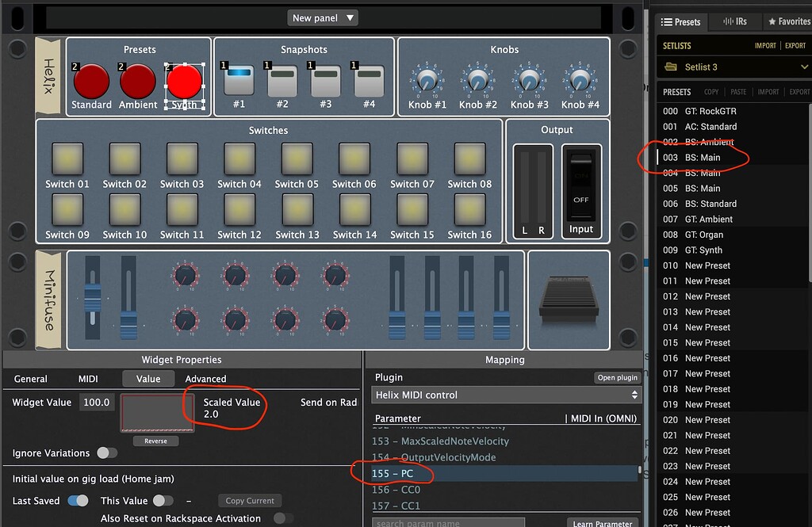This screenshot has height=527, width=812.
Task: Open the New panel dropdown
Action: tap(323, 17)
